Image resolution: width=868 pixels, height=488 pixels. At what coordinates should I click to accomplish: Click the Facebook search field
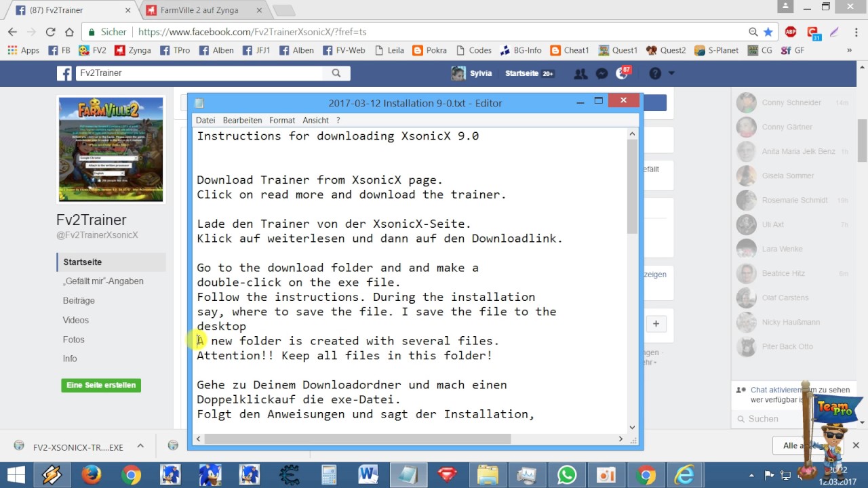200,73
